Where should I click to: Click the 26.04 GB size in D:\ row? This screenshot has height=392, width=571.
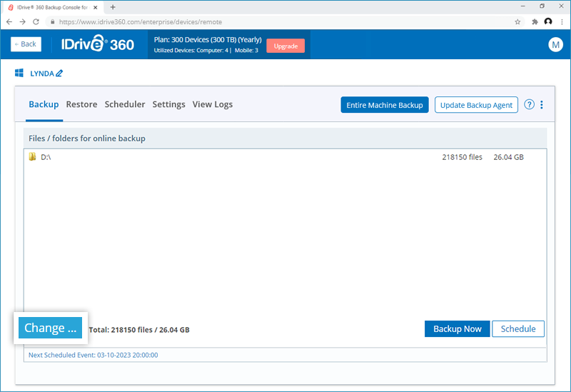click(508, 157)
